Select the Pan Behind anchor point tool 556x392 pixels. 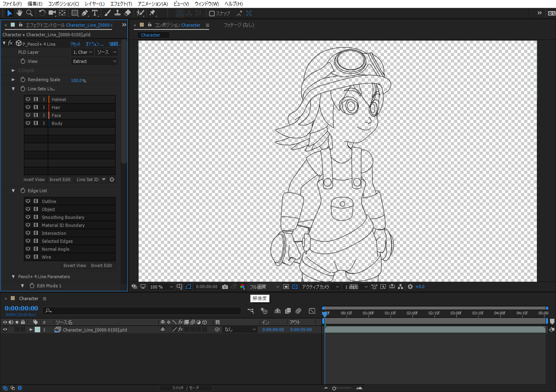tap(62, 13)
